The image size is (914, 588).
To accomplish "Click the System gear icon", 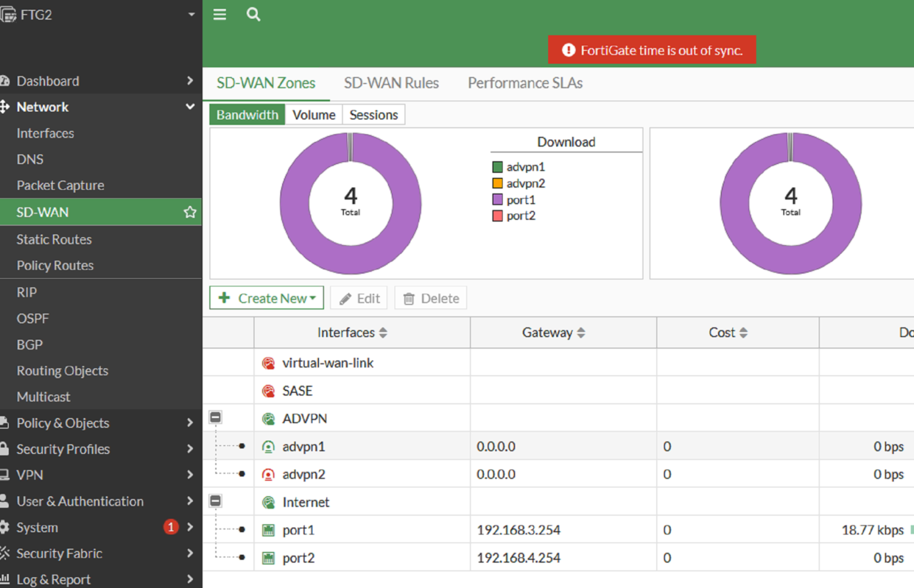I will point(4,527).
